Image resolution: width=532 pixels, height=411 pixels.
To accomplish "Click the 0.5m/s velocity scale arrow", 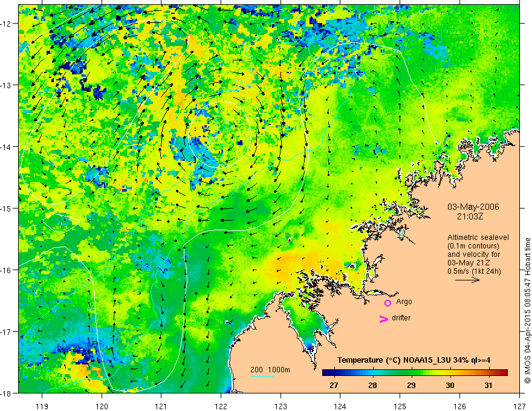I will 467,280.
